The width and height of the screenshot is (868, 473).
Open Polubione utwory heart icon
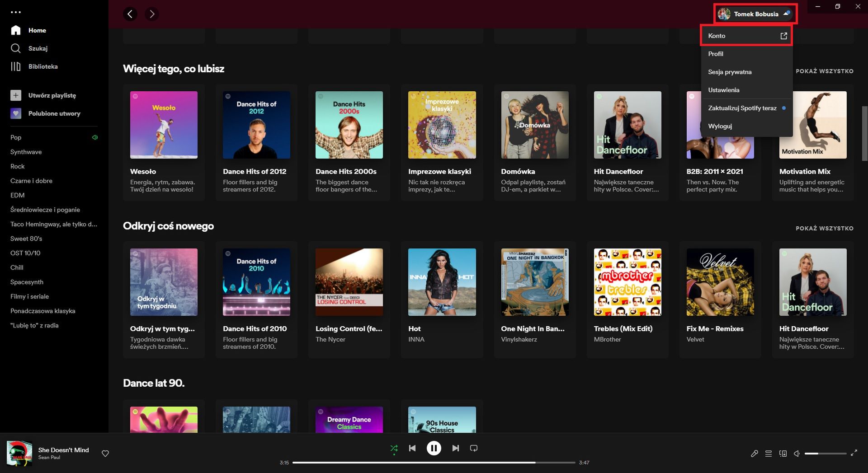(16, 113)
